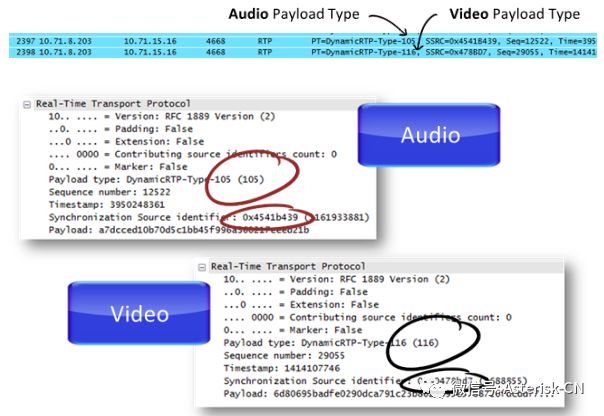Collapse the upper Real-Time Transport Protocol tree
604x416 pixels.
pos(27,103)
